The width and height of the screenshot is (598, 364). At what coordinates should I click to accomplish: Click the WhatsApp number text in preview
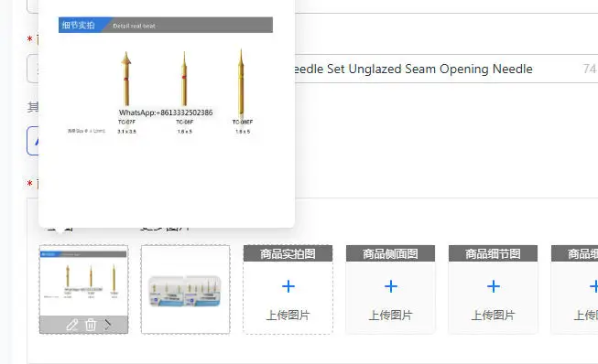(x=166, y=112)
